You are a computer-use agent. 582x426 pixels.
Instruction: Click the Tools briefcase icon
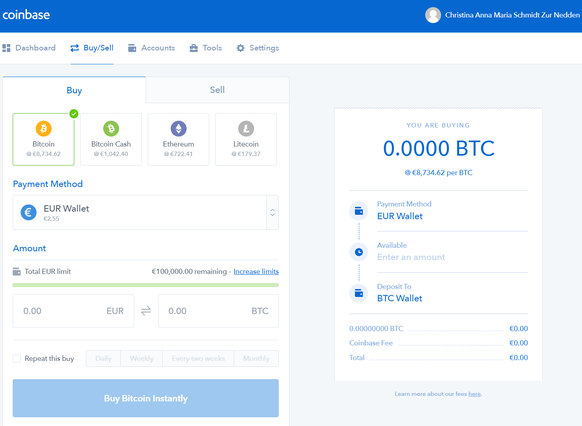[x=194, y=48]
